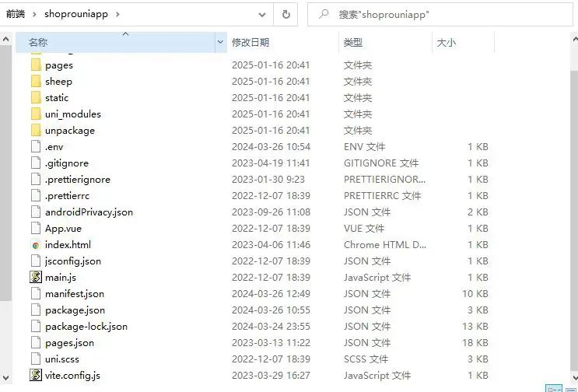Select the package.json file name
This screenshot has width=578, height=392.
pyautogui.click(x=75, y=310)
